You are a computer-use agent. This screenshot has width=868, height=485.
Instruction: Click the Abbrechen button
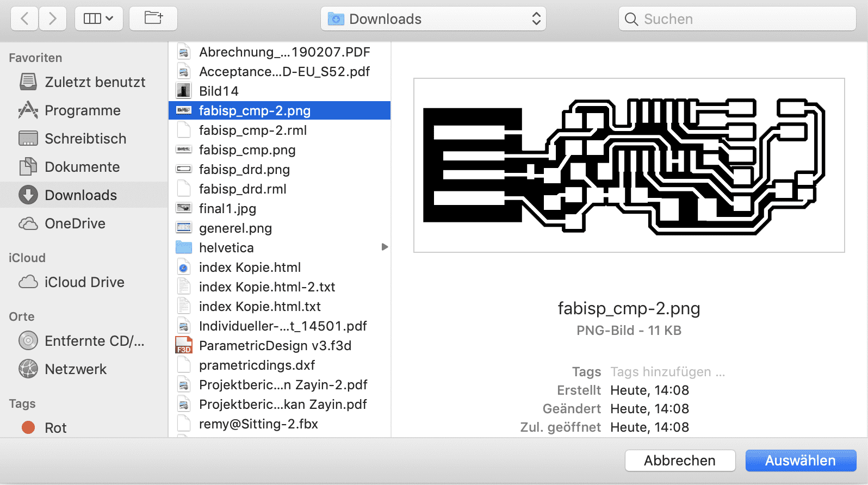click(680, 461)
